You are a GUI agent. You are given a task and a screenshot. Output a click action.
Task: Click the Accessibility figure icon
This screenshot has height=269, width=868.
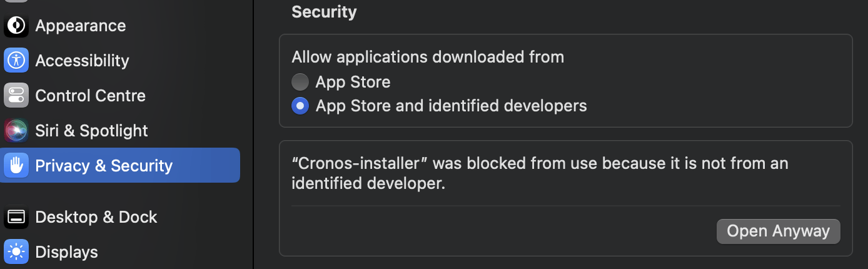click(16, 61)
